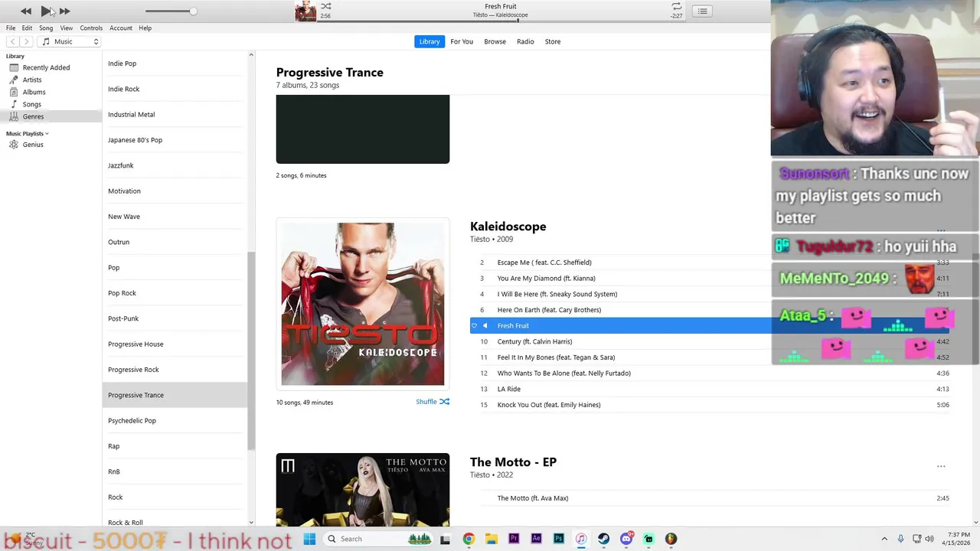Click the now-playing album art thumbnail
Viewport: 980px width, 551px height.
point(305,11)
